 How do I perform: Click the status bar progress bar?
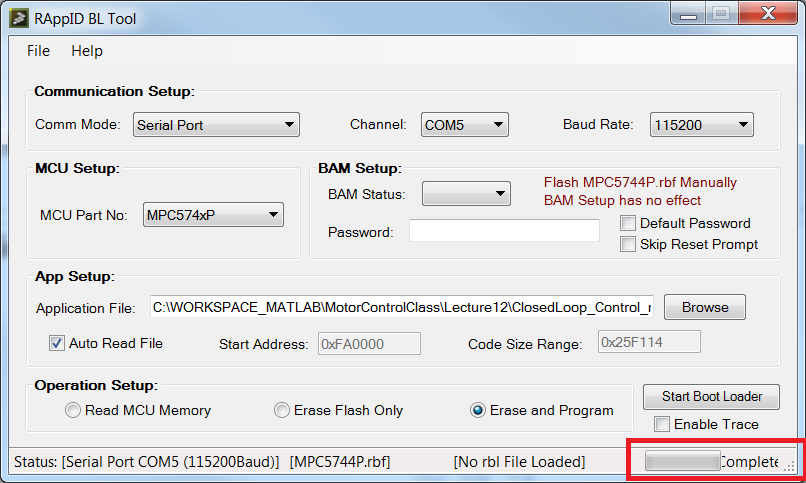click(682, 461)
